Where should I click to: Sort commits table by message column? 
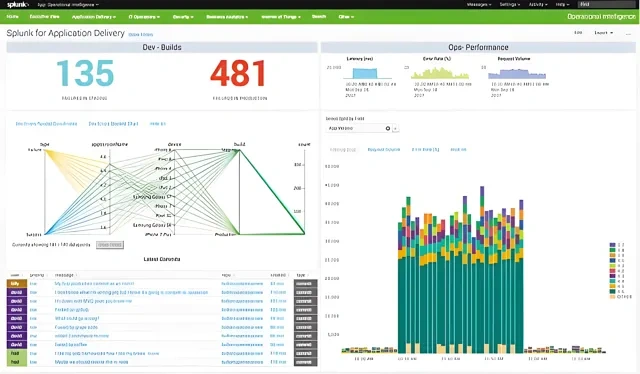(x=64, y=275)
